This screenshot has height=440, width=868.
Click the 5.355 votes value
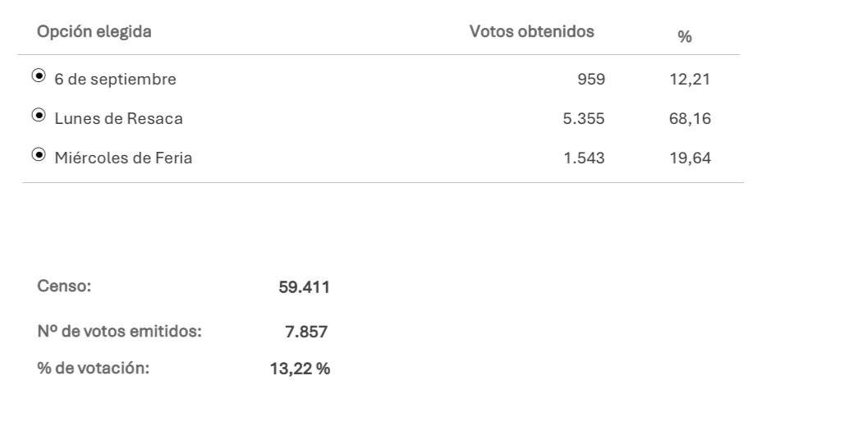pos(584,118)
